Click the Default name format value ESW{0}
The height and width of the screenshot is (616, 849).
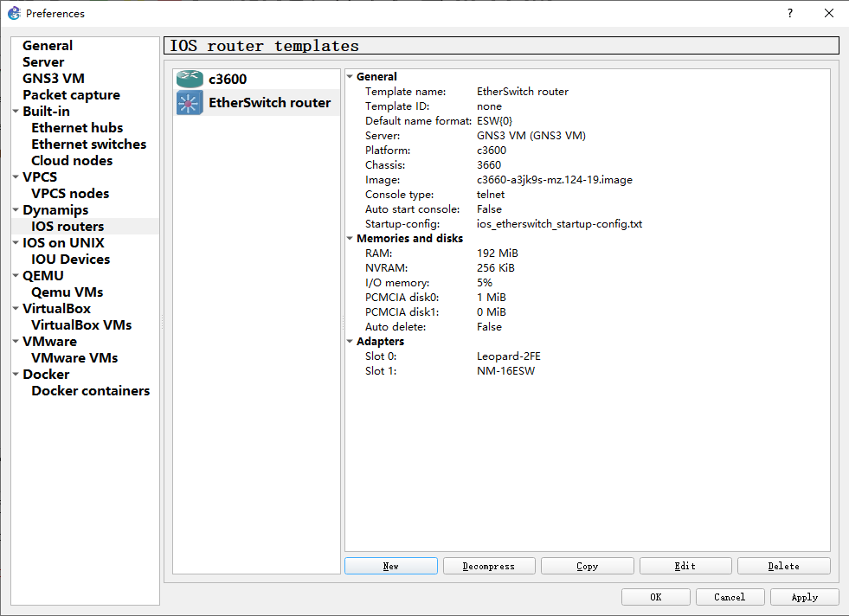494,121
